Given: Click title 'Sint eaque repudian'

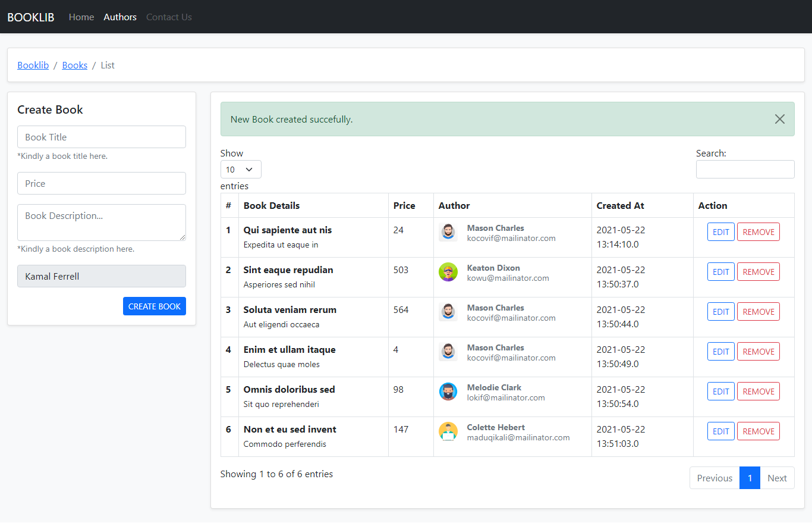Looking at the screenshot, I should tap(288, 270).
